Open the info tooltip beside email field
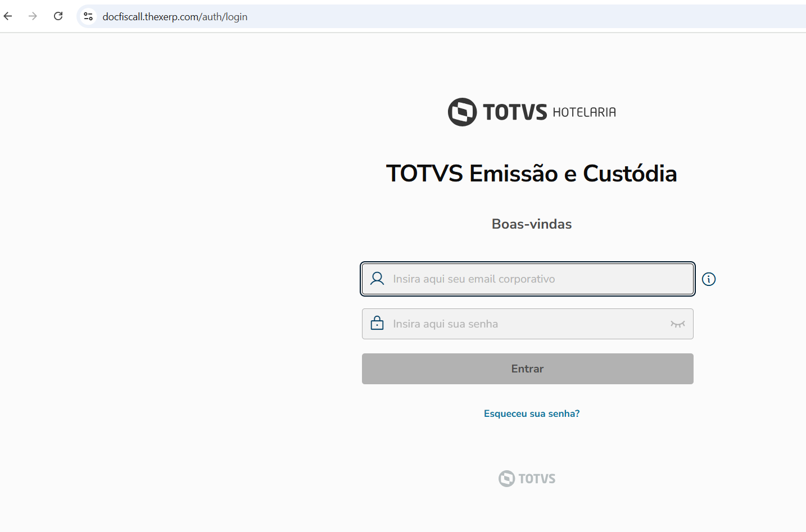Screen dimensions: 806x532 click(x=709, y=279)
